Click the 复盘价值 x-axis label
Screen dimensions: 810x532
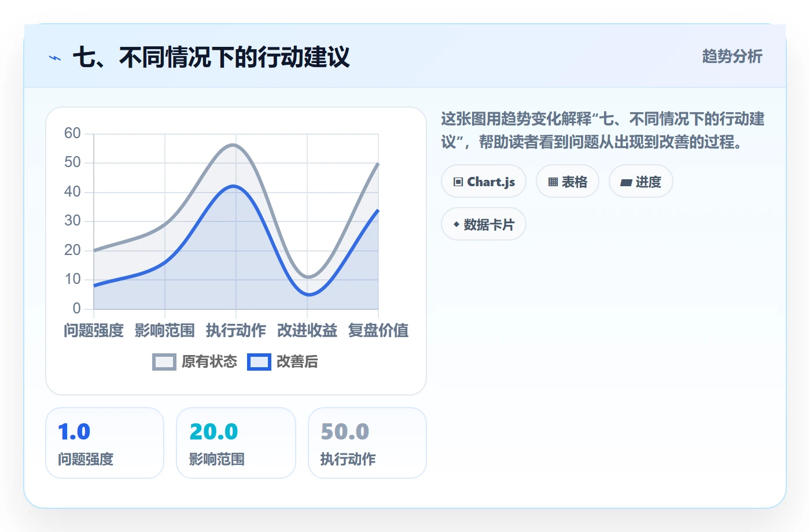tap(378, 331)
